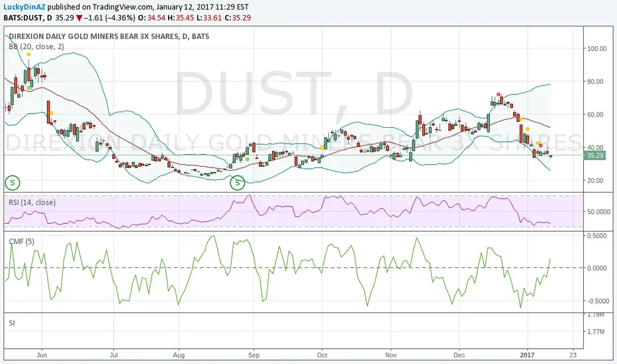Screen dimensions: 617x364
Task: Click the TradingView.com text in header
Action: [x=123, y=7]
